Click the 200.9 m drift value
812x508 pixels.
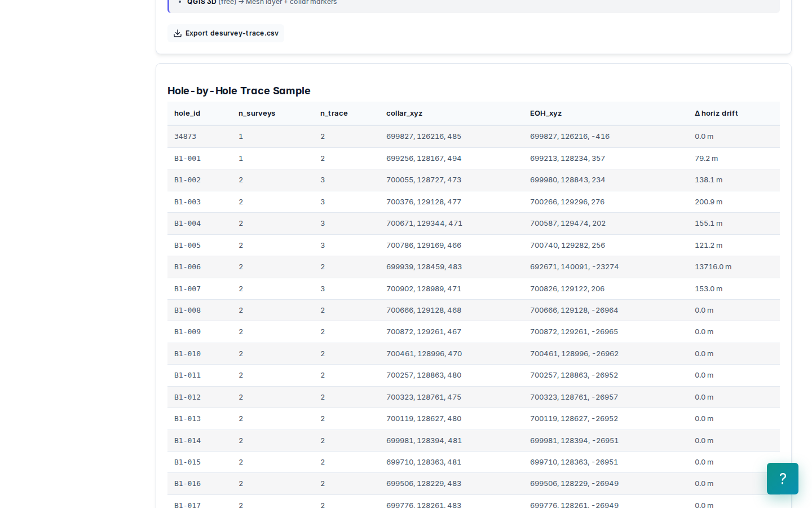tap(708, 202)
